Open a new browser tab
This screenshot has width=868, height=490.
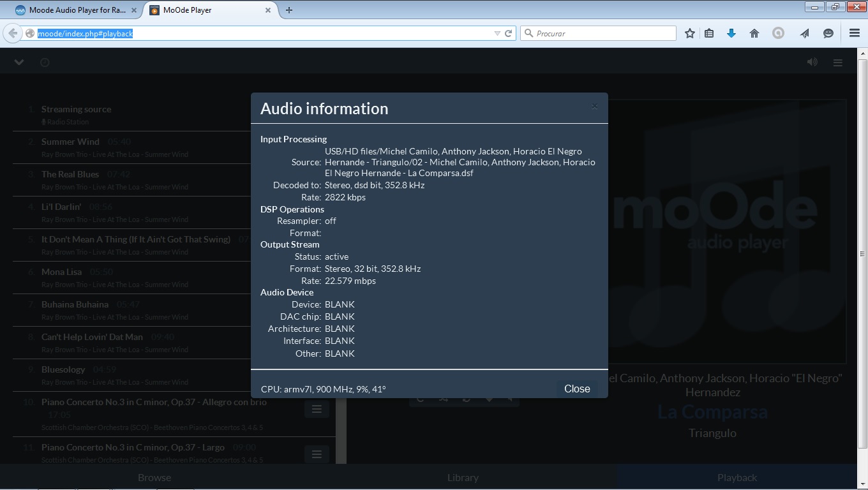pyautogui.click(x=289, y=10)
